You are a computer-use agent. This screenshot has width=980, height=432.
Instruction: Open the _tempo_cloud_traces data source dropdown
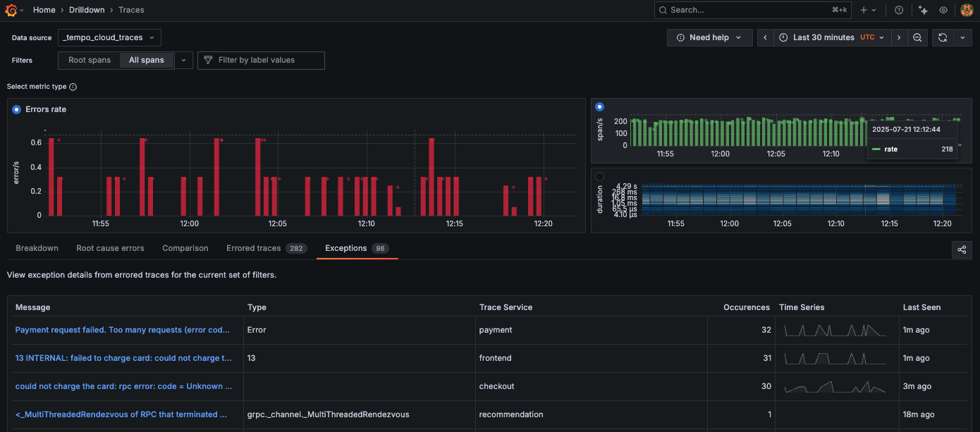coord(109,37)
